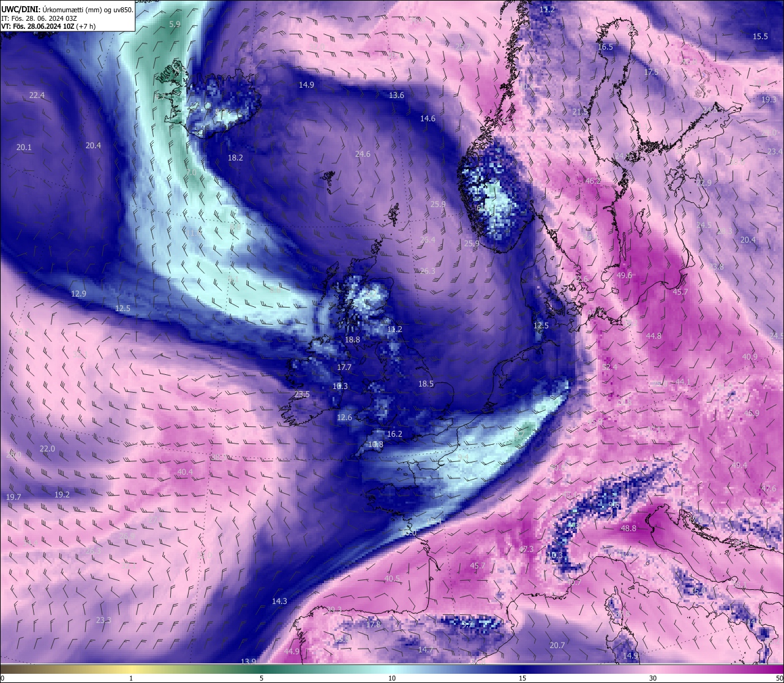Click the 49.6 value label
This screenshot has width=784, height=683.
[624, 275]
